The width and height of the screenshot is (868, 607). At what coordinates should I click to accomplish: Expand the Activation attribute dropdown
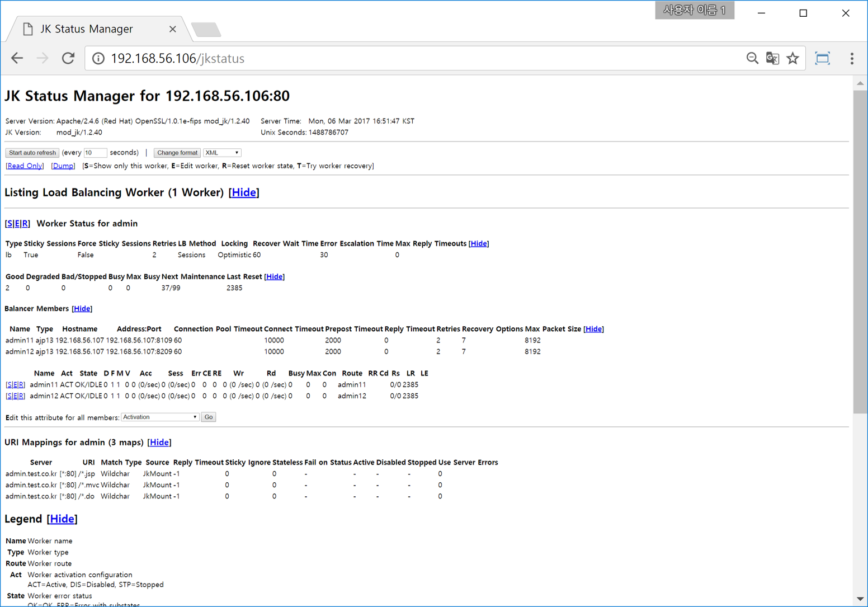160,417
